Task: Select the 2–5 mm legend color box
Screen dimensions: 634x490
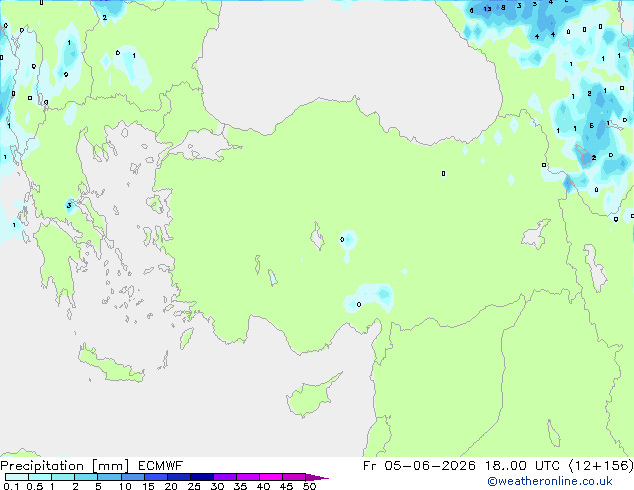Action: click(86, 477)
